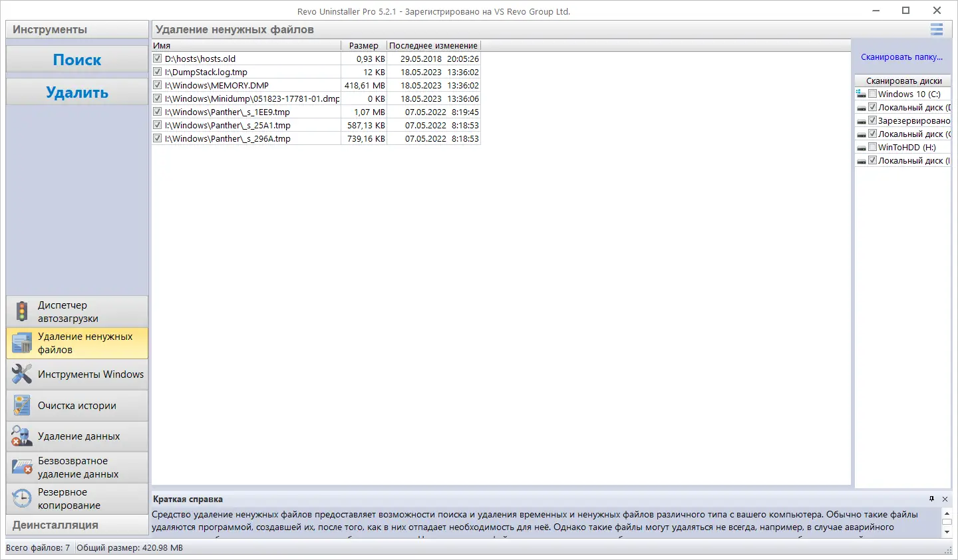Select the Minidump\051823-17781-01.dmp file name
The image size is (958, 560).
252,98
